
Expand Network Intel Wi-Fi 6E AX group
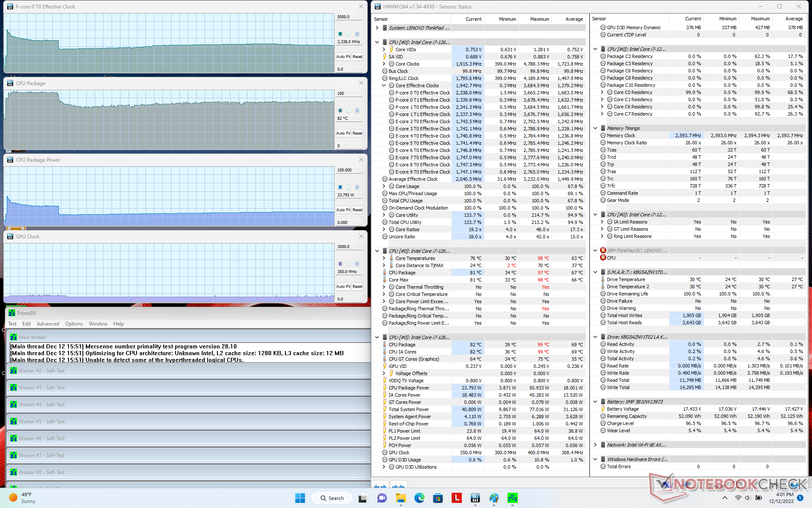pos(595,445)
